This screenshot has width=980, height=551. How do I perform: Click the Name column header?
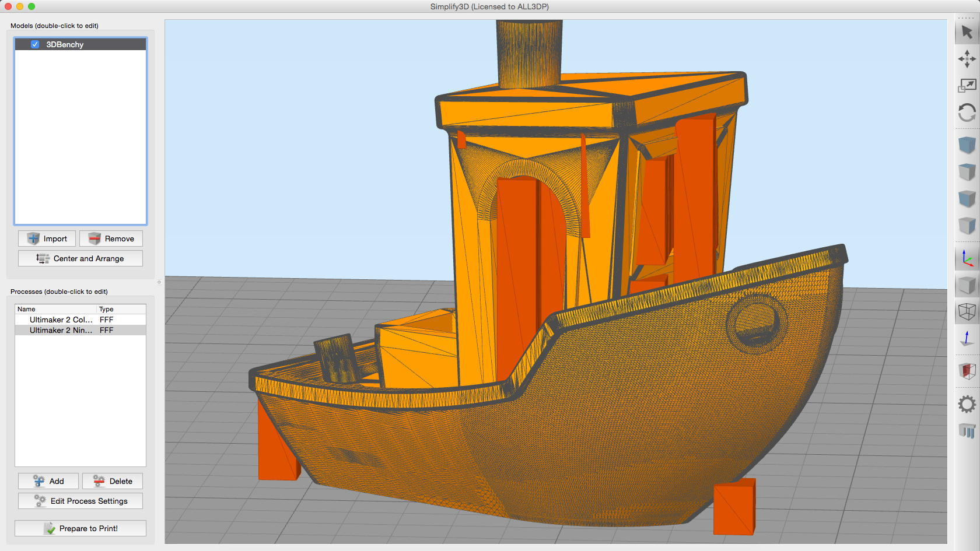(56, 309)
